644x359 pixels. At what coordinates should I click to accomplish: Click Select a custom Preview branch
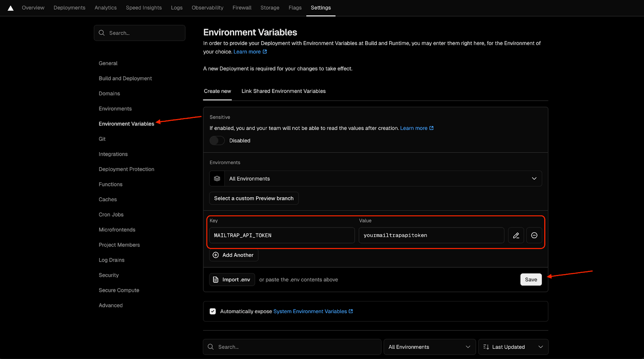coord(254,198)
